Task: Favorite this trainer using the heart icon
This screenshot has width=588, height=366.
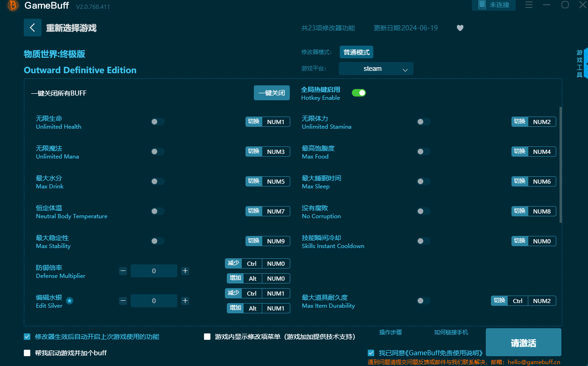Action: [460, 28]
